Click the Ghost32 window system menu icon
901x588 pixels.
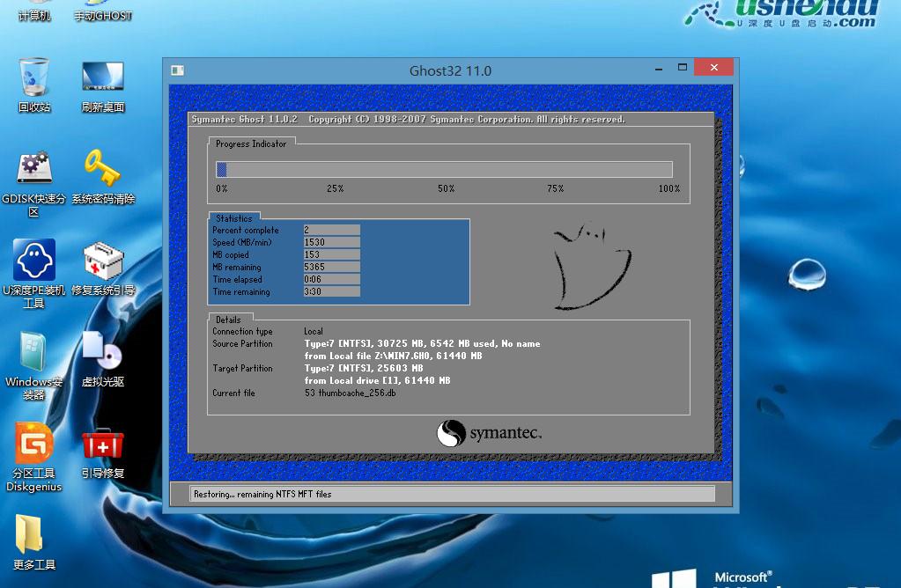pyautogui.click(x=178, y=70)
